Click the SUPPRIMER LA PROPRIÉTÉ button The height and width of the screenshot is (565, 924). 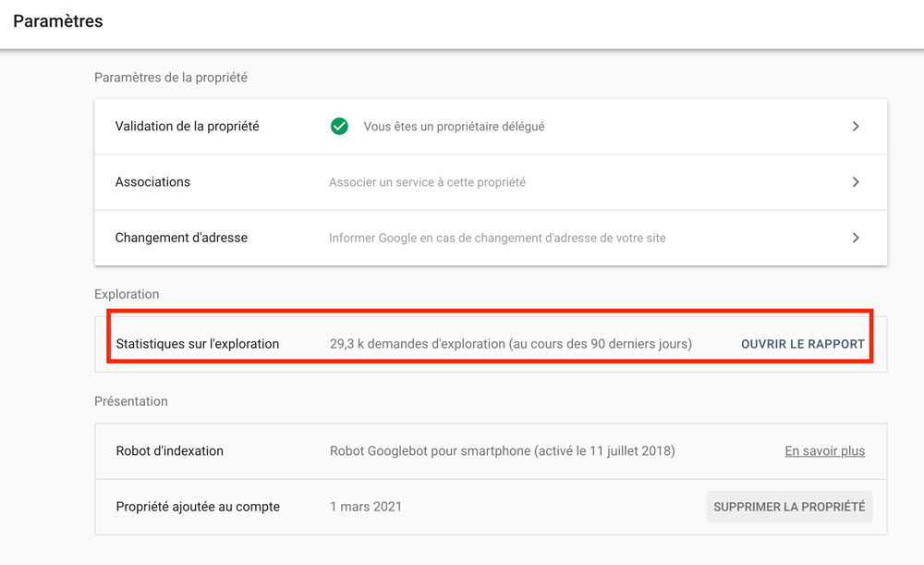(x=789, y=507)
